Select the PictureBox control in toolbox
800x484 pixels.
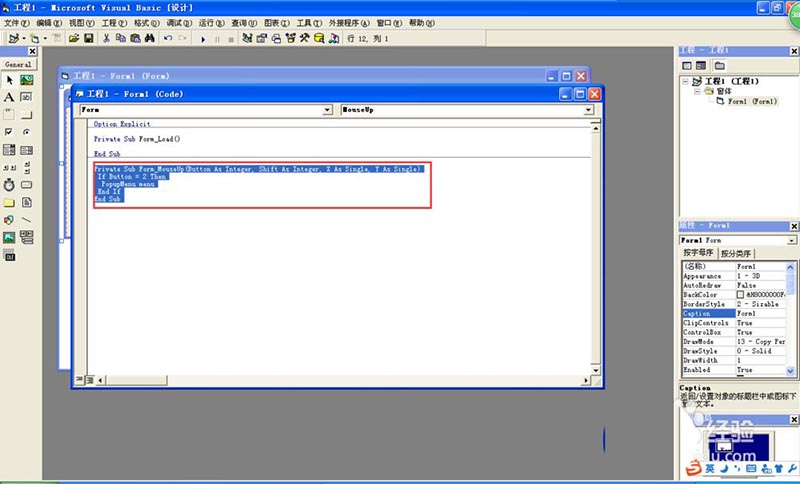pyautogui.click(x=27, y=80)
